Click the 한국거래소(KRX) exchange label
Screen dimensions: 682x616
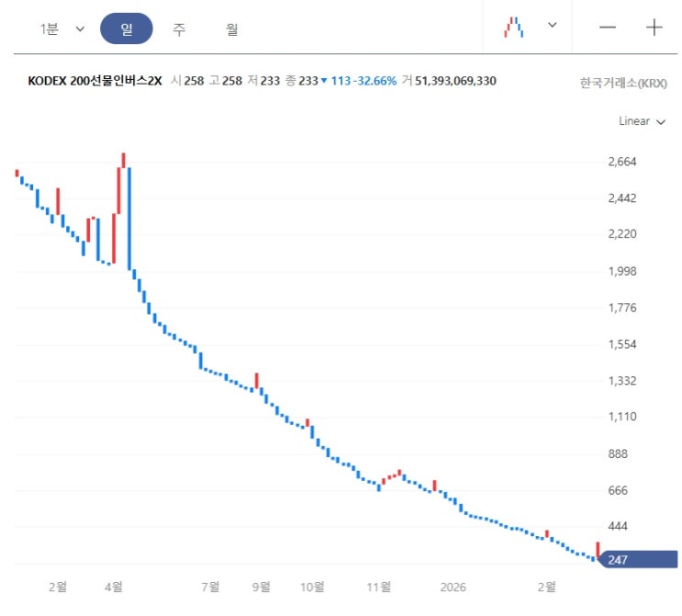pyautogui.click(x=623, y=83)
